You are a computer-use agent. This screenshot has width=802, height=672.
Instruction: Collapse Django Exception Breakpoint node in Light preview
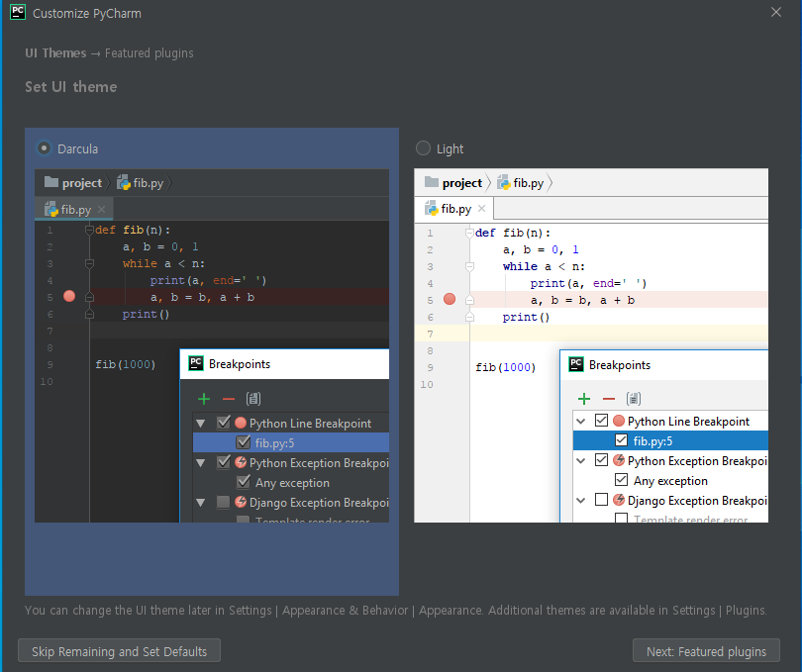[580, 500]
